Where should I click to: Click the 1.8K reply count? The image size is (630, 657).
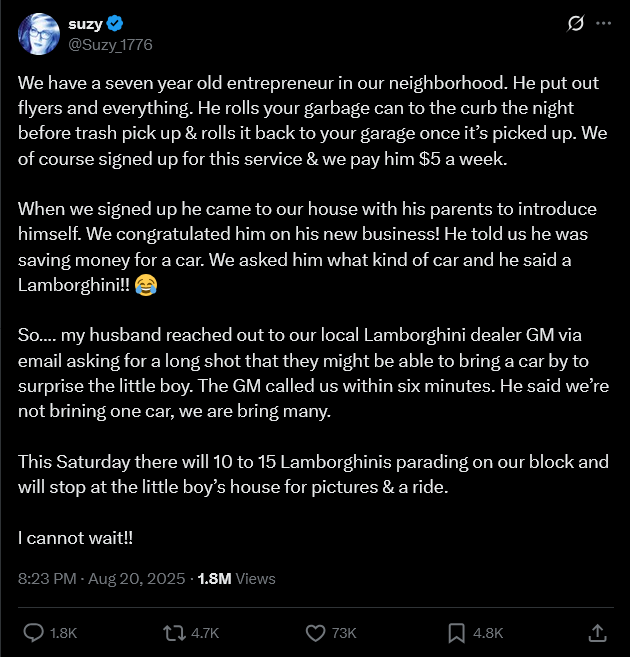pyautogui.click(x=63, y=632)
